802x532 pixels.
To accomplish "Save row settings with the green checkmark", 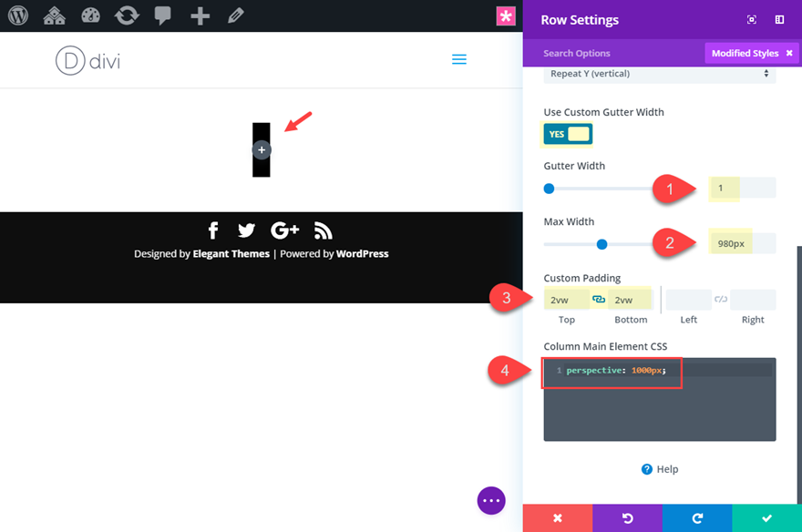I will pos(766,518).
